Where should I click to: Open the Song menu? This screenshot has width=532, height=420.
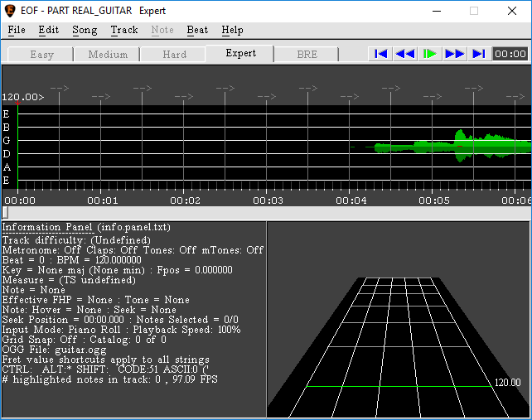(x=85, y=30)
